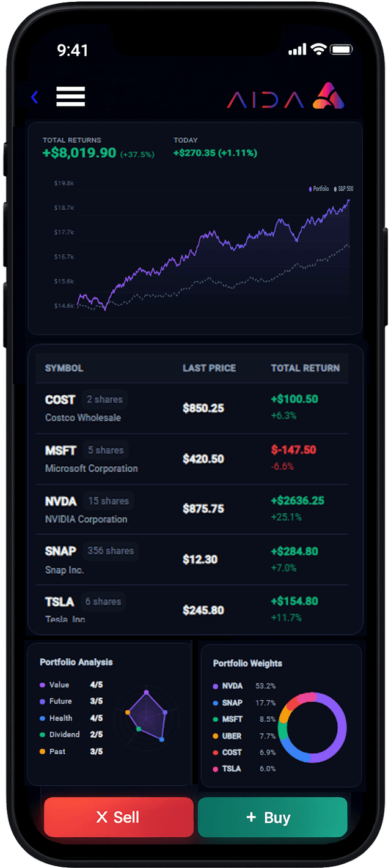
Task: Select the TOTAL RETURN column header
Action: [305, 368]
